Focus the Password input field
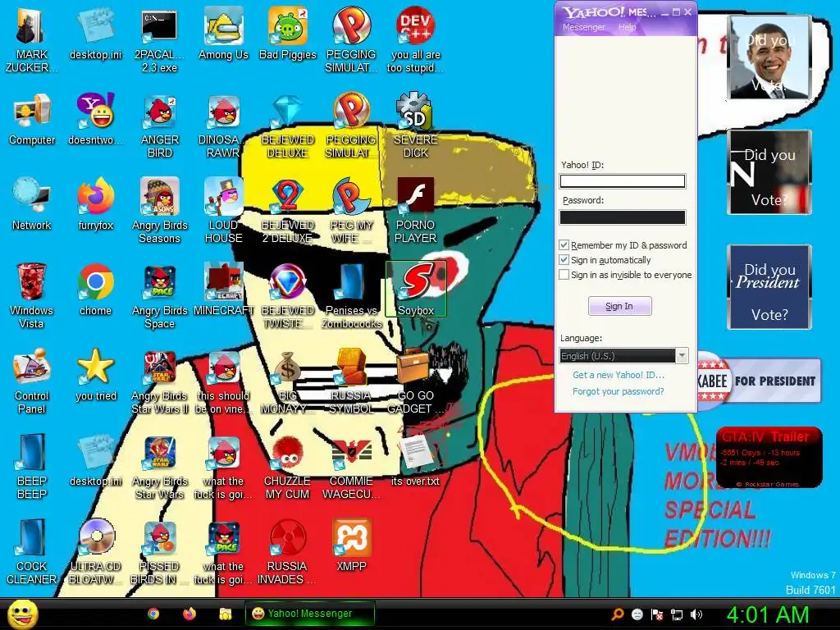This screenshot has width=840, height=630. 623,217
